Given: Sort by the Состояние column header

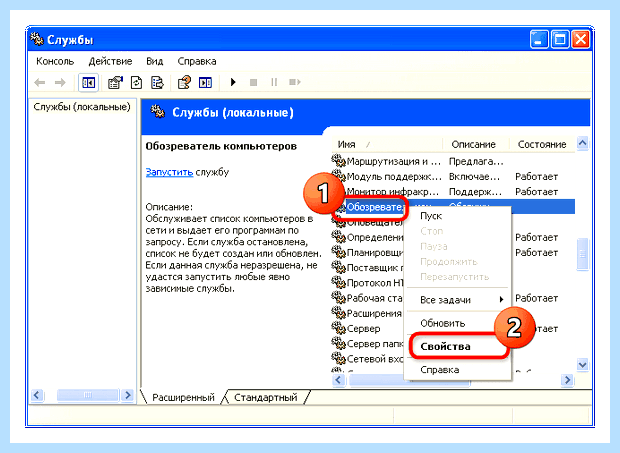Looking at the screenshot, I should pos(542,144).
